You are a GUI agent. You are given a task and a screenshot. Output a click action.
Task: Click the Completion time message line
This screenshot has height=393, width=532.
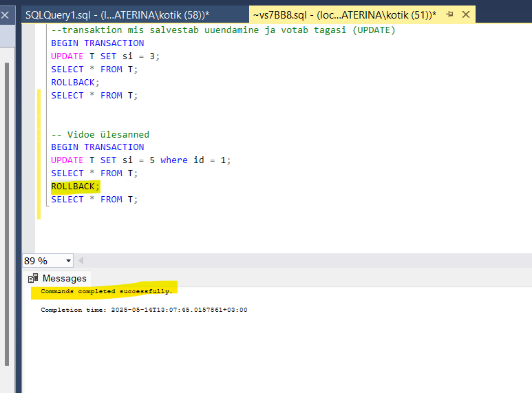[x=145, y=310]
